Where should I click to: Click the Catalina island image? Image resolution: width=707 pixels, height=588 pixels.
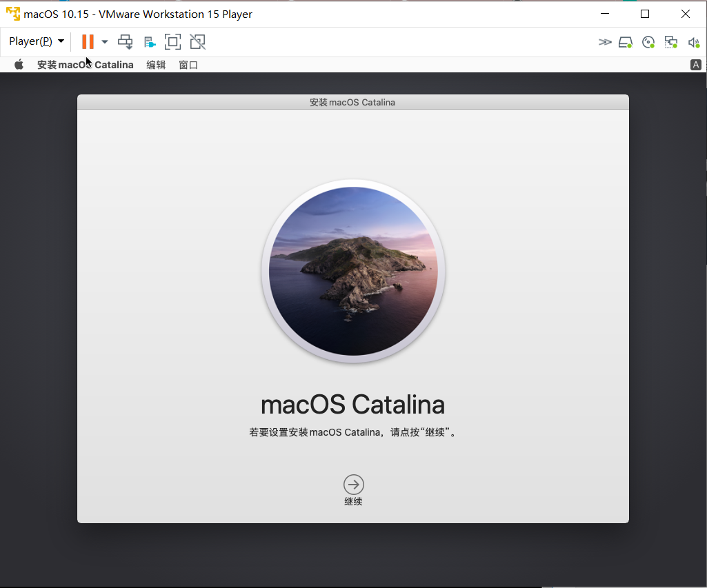coord(353,271)
